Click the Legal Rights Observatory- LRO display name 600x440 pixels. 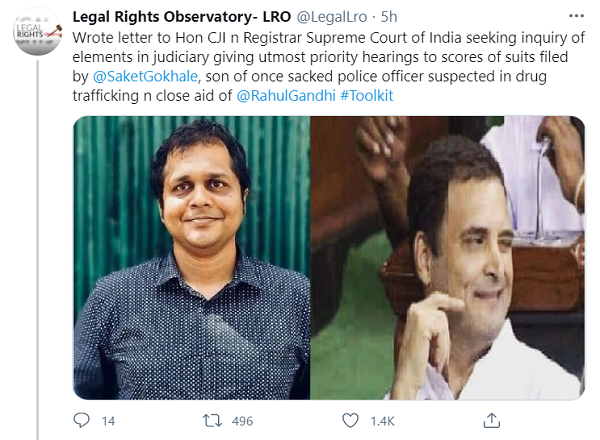pyautogui.click(x=171, y=18)
